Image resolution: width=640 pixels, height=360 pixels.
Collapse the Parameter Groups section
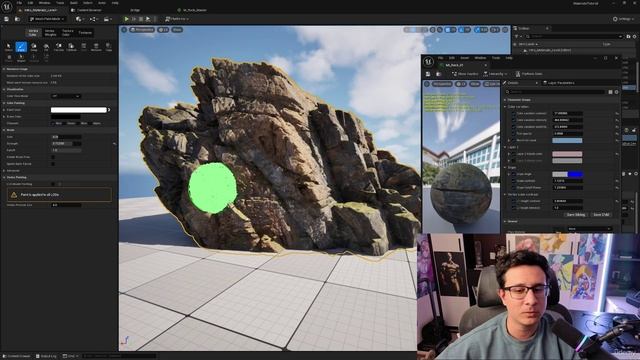505,100
